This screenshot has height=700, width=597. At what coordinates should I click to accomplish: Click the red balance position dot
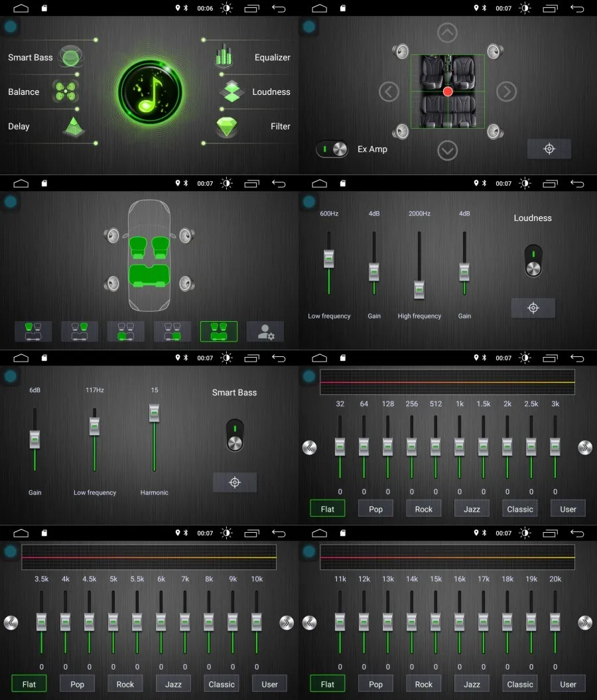click(448, 92)
